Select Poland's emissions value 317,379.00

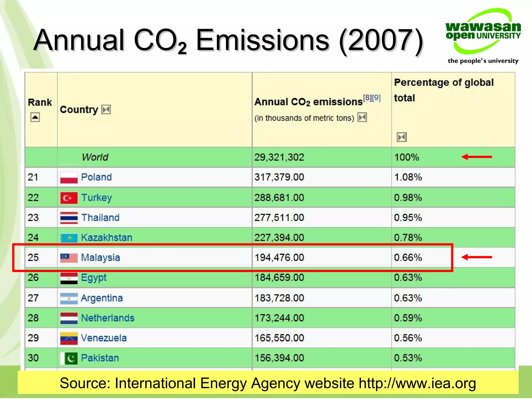pyautogui.click(x=279, y=177)
